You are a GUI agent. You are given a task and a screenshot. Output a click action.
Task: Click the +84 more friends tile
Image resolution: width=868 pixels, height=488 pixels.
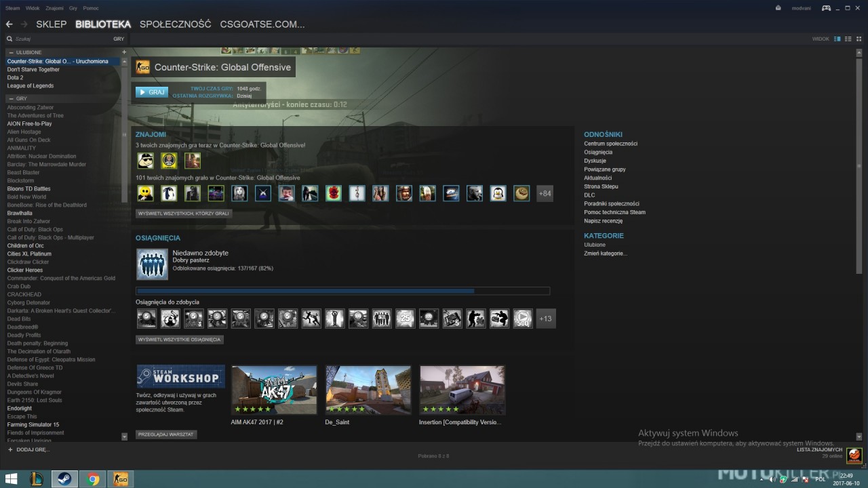pos(545,193)
